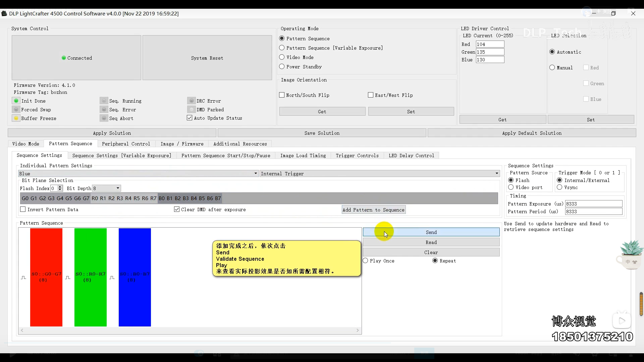Click the Buffer Freeze yellow status LED
Image resolution: width=644 pixels, height=362 pixels.
click(16, 118)
